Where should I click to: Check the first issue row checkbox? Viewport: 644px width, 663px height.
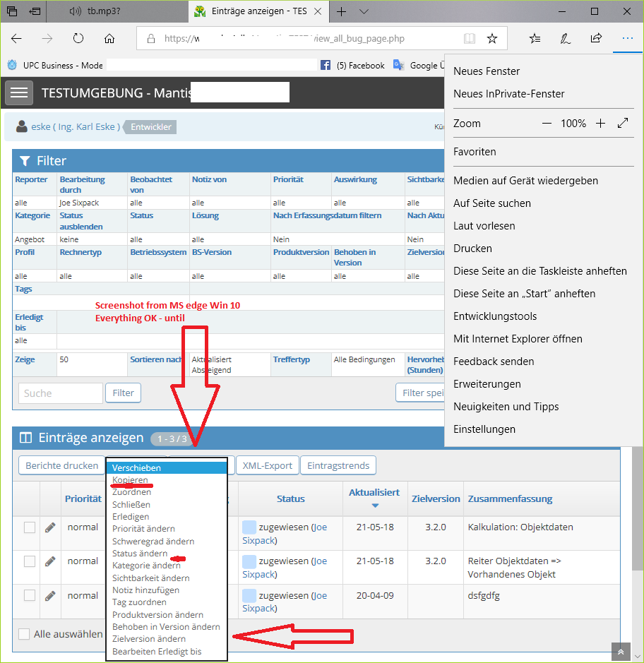(30, 527)
